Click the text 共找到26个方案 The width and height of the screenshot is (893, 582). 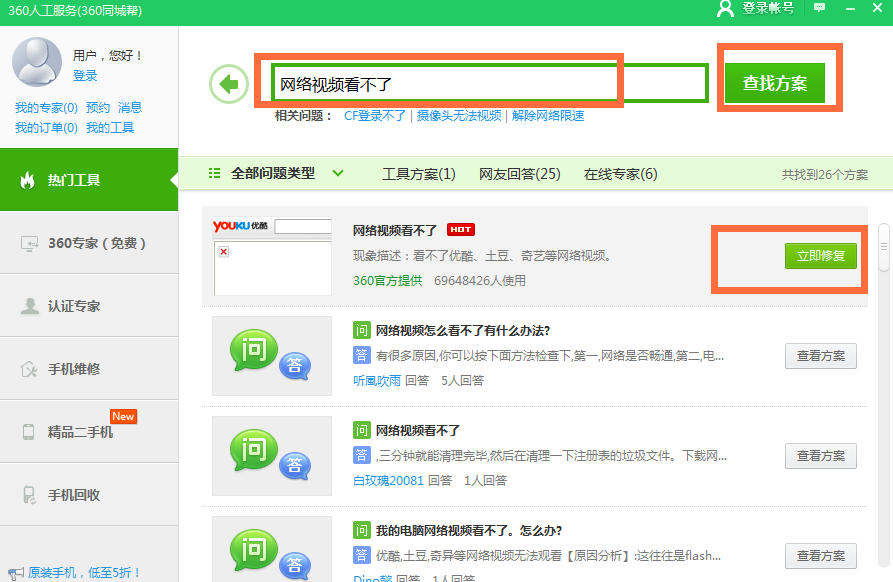point(825,175)
